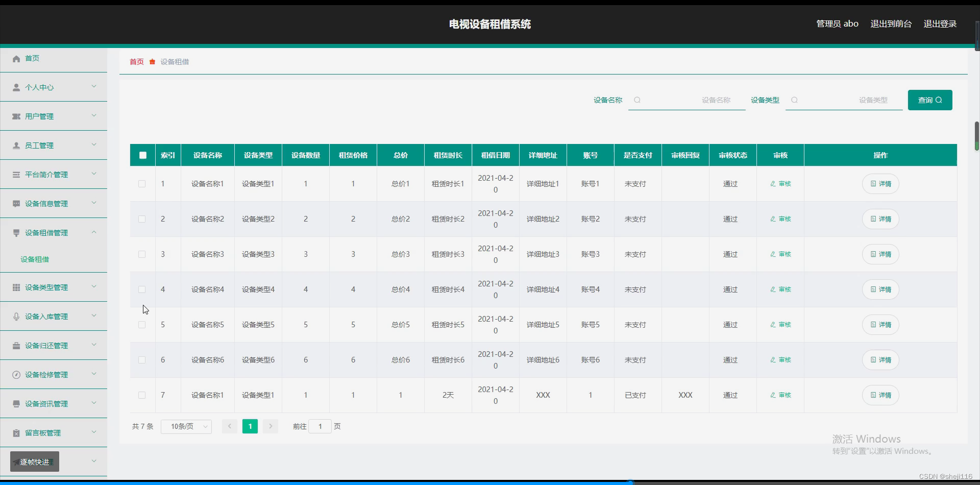Image resolution: width=980 pixels, height=485 pixels.
Task: Click the breadcrumb home marker next to 首页
Action: coord(152,61)
